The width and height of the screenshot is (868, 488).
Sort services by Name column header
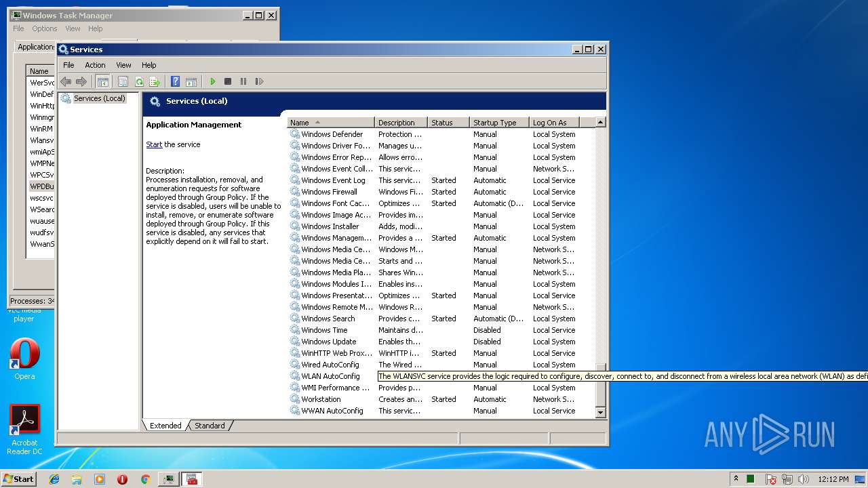(331, 123)
